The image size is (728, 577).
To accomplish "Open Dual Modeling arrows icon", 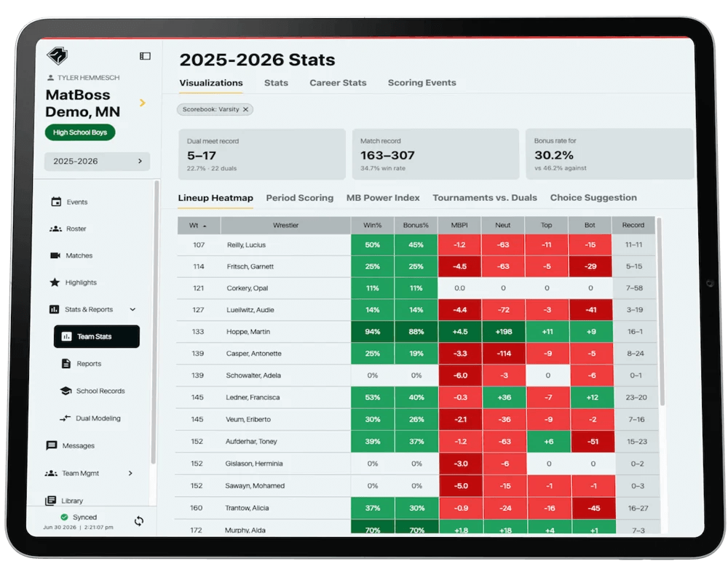I will point(65,418).
